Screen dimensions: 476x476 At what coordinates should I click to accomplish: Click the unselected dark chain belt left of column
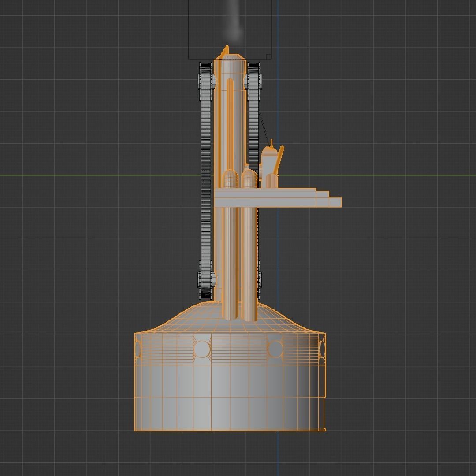[206, 180]
